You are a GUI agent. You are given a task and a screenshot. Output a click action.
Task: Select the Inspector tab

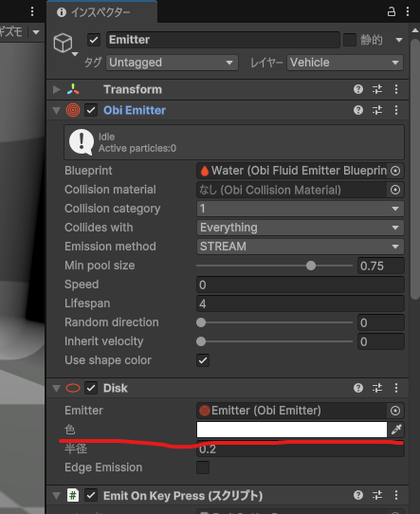101,12
